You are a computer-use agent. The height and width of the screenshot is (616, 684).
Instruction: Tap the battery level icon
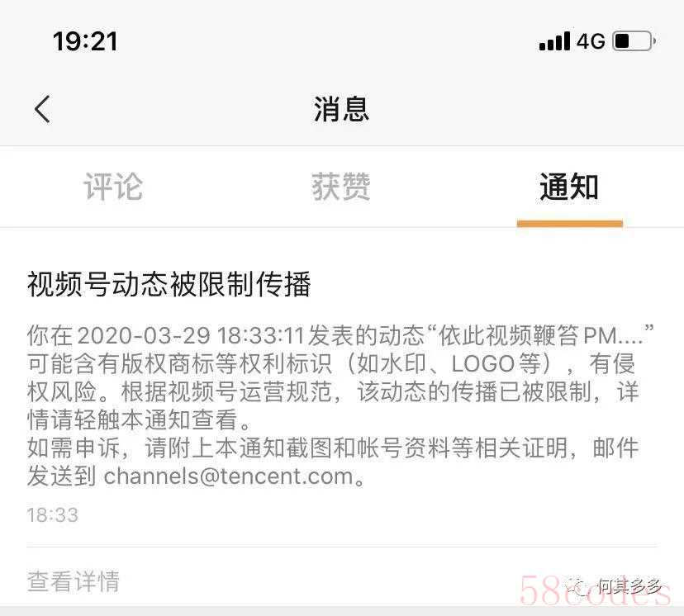(x=634, y=41)
